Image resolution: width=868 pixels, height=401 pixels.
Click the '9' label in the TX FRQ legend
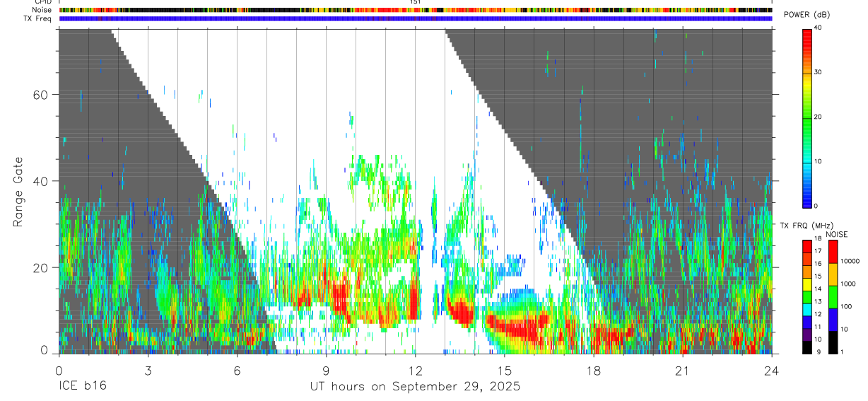point(818,351)
